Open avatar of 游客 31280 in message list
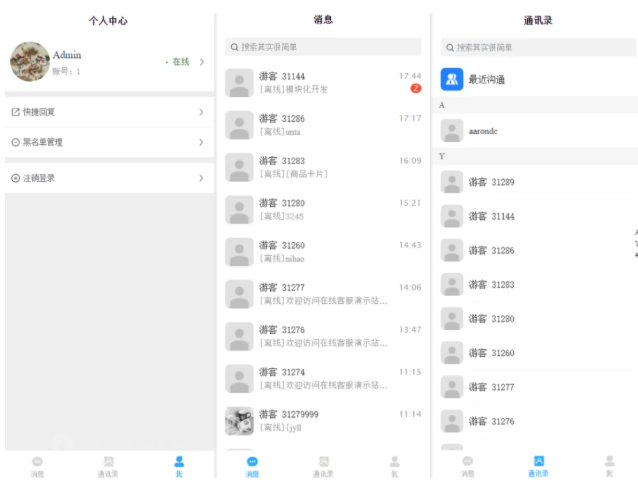This screenshot has width=638, height=488. point(239,210)
